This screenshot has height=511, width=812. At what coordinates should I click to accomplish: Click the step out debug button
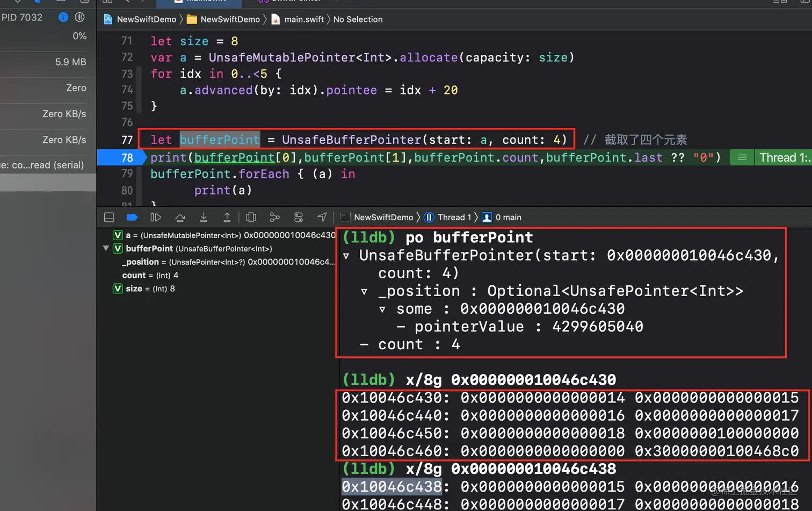point(227,218)
